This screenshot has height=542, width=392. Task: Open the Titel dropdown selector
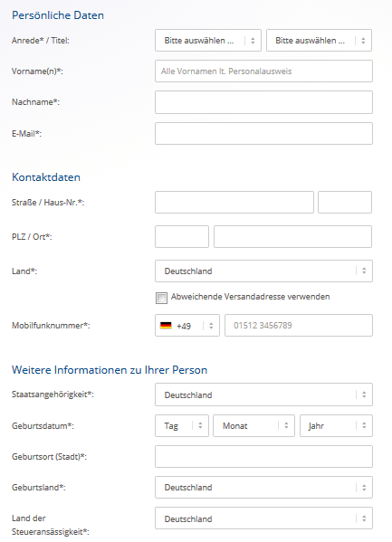(319, 41)
